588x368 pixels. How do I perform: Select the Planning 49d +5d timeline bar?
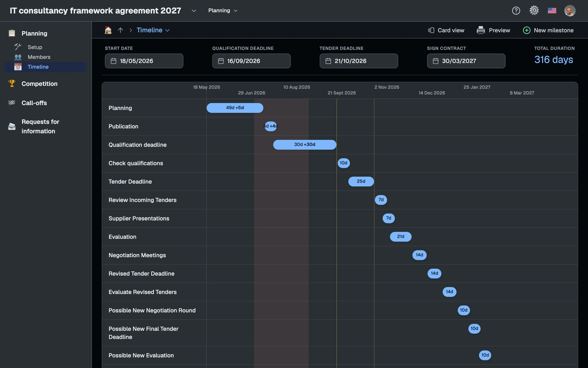[x=235, y=108]
